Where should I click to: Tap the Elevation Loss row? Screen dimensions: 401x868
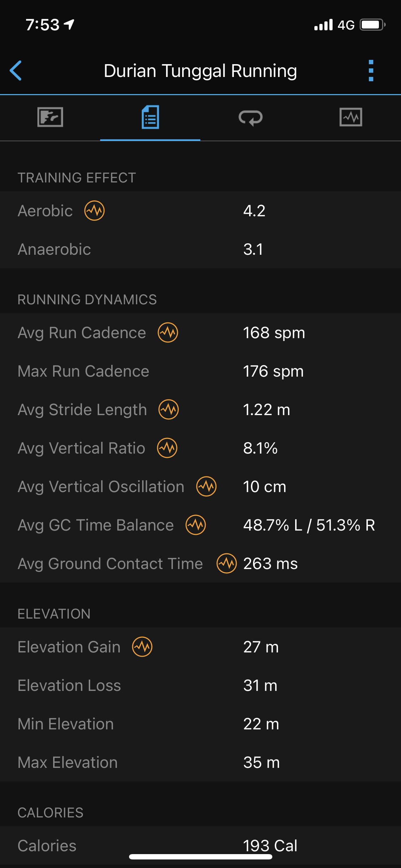(200, 685)
